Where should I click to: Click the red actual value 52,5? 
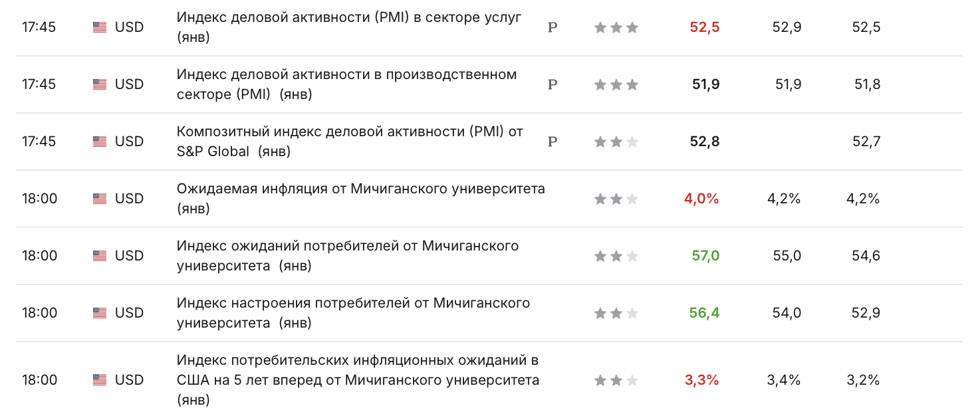(705, 27)
